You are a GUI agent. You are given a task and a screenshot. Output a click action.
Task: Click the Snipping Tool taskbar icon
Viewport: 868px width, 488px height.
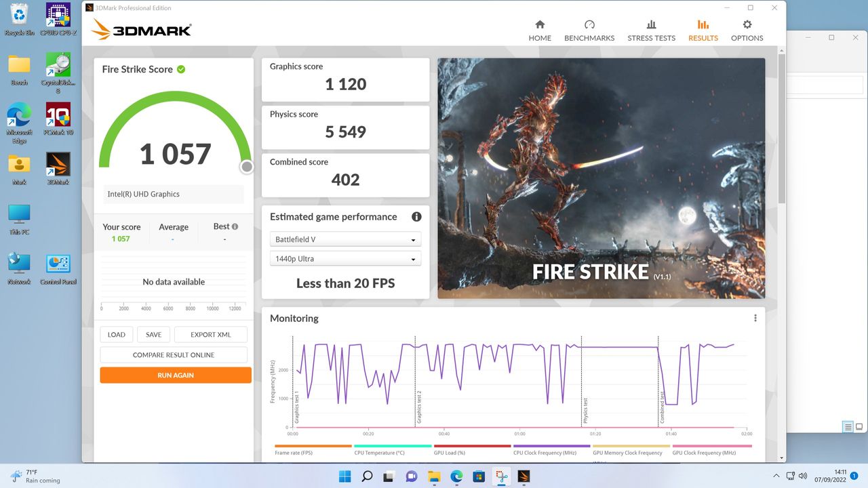(501, 476)
